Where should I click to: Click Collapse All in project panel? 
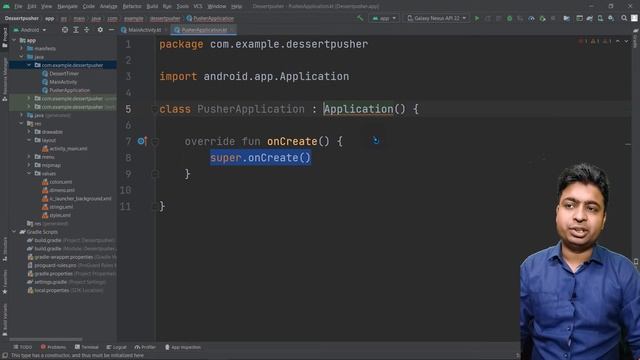click(x=87, y=30)
